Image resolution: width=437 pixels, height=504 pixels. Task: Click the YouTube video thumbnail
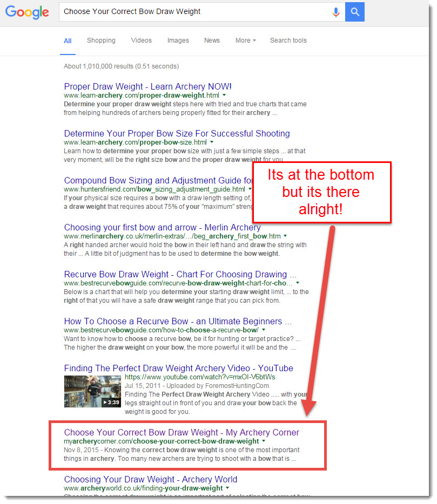click(x=92, y=391)
